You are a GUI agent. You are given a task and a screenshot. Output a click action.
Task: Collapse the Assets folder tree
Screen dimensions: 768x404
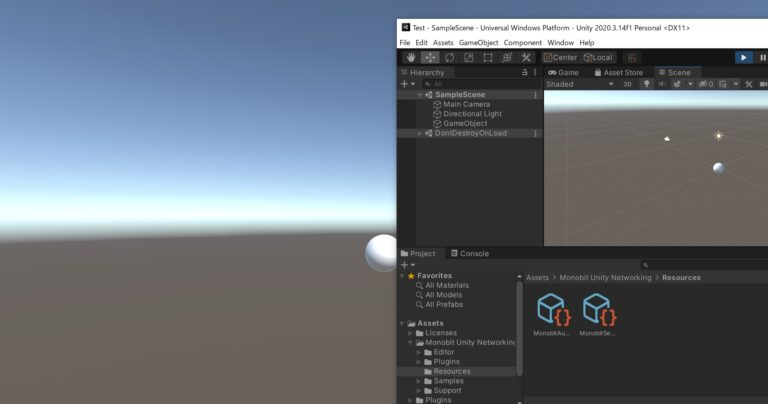(403, 324)
